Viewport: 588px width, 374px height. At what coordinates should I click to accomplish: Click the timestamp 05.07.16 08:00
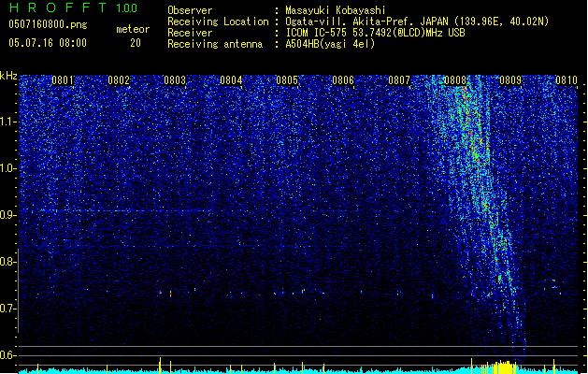point(48,43)
